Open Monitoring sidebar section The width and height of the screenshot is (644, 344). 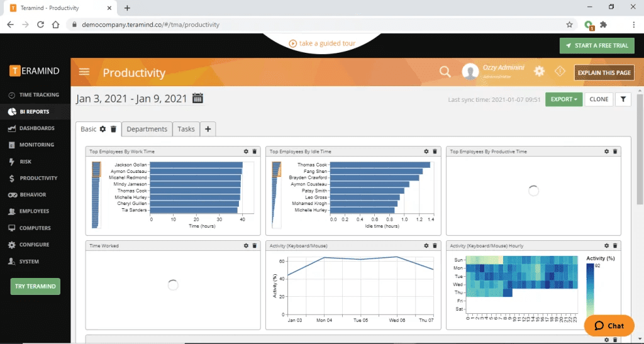click(35, 145)
